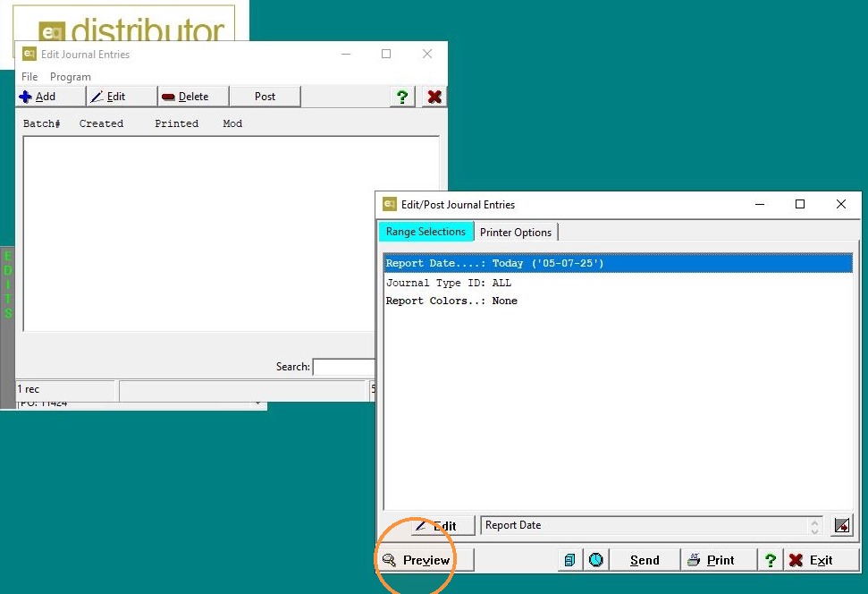Click the blue clock schedule icon
The width and height of the screenshot is (868, 594).
pyautogui.click(x=596, y=560)
